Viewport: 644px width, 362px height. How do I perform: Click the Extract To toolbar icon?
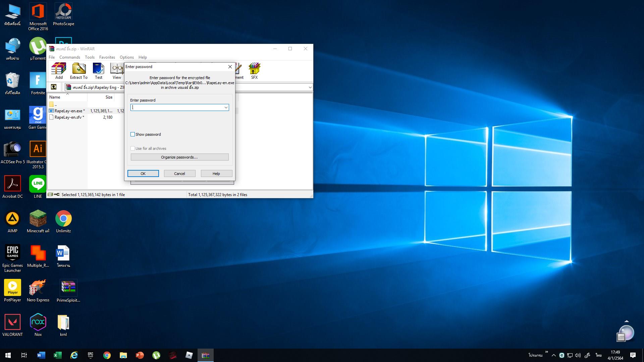pos(78,71)
